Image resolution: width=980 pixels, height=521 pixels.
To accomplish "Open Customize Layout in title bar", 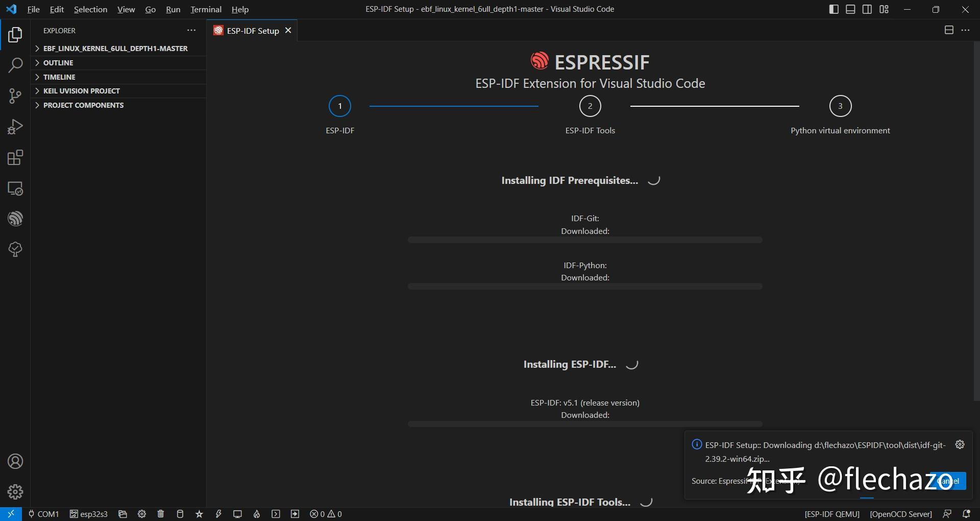I will coord(884,9).
